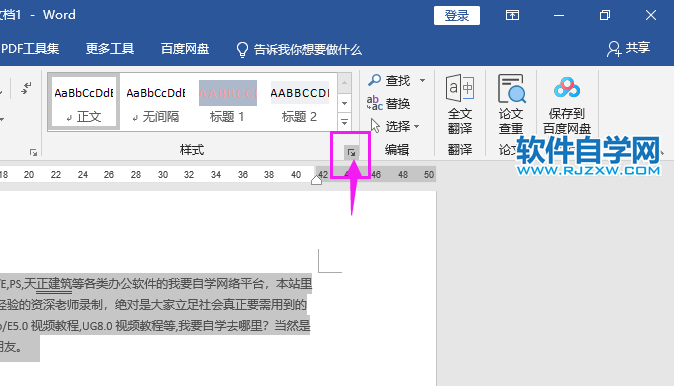Apply the Heading 1 (标题 1) style
This screenshot has width=674, height=386.
point(227,102)
